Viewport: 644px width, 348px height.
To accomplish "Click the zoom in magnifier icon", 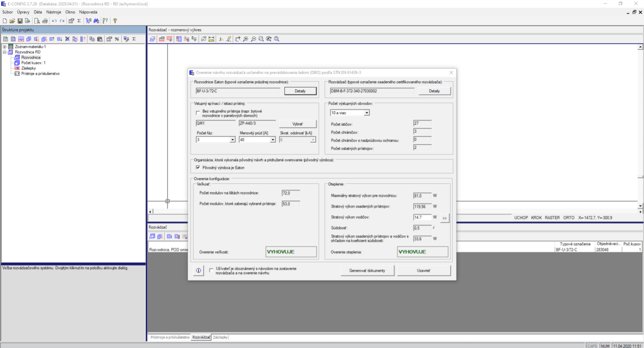I will 245,39.
